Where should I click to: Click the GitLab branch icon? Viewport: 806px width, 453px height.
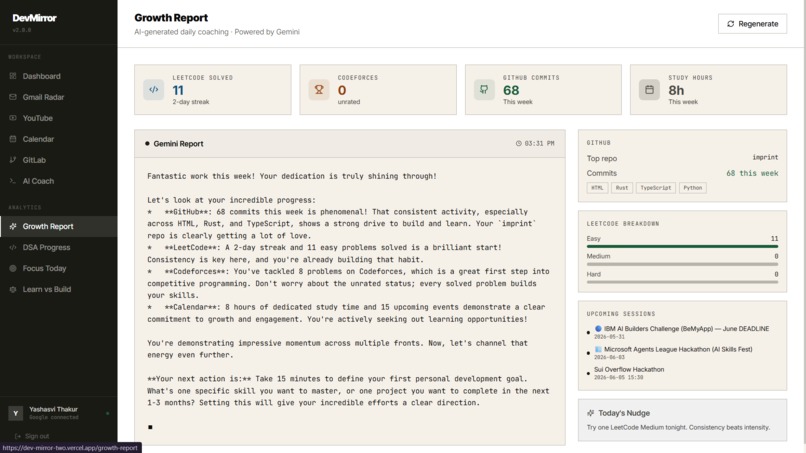[x=13, y=160]
